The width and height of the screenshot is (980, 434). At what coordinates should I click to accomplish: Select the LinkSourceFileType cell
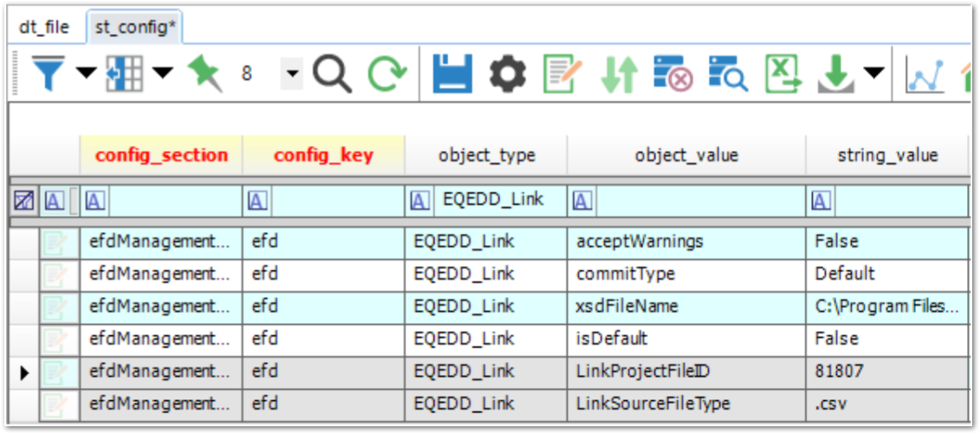click(687, 405)
